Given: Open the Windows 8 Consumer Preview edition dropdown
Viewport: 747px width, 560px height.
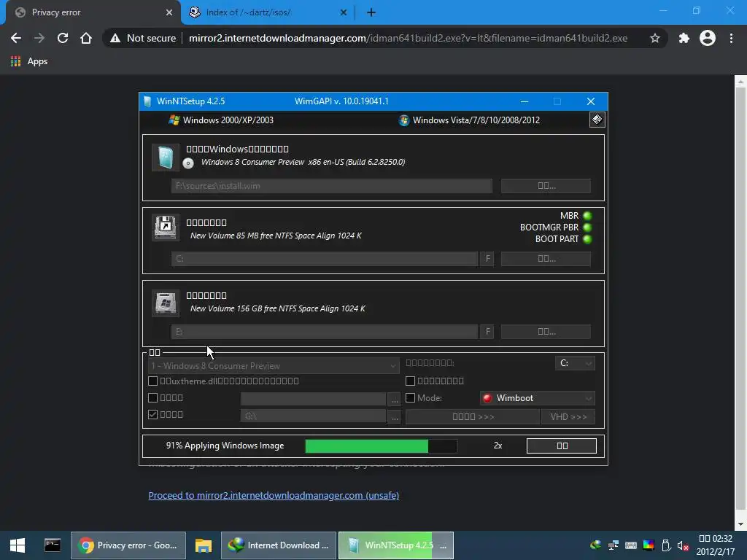Looking at the screenshot, I should pyautogui.click(x=274, y=366).
